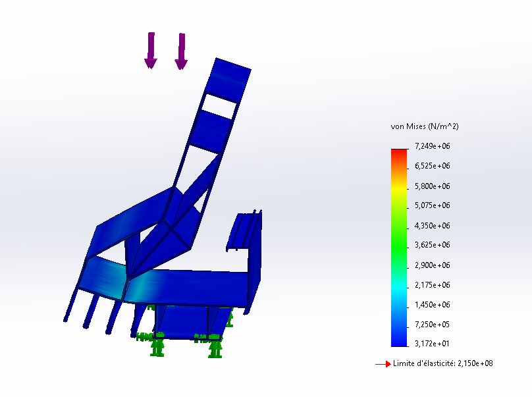Click the von Mises (N/m^2) legend title
Image resolution: width=532 pixels, height=397 pixels.
click(425, 126)
